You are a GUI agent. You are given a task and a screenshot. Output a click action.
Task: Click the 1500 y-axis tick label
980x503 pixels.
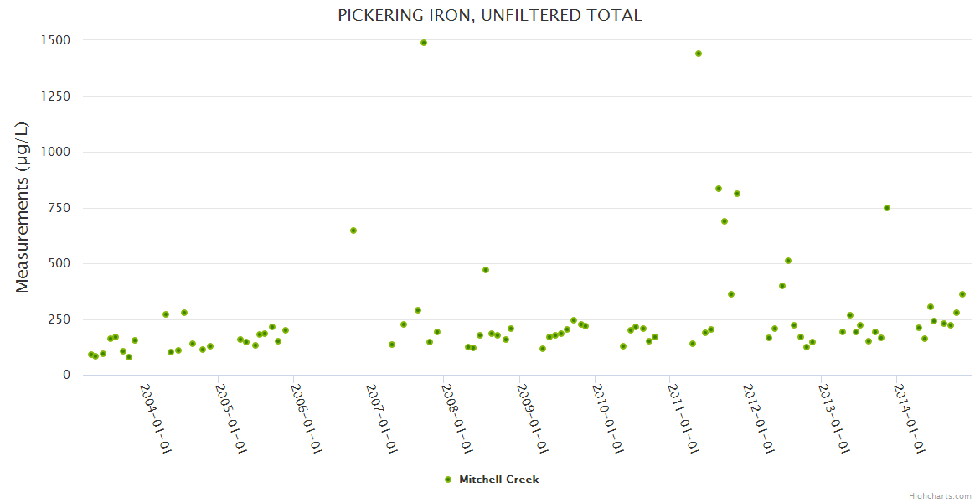tap(54, 40)
